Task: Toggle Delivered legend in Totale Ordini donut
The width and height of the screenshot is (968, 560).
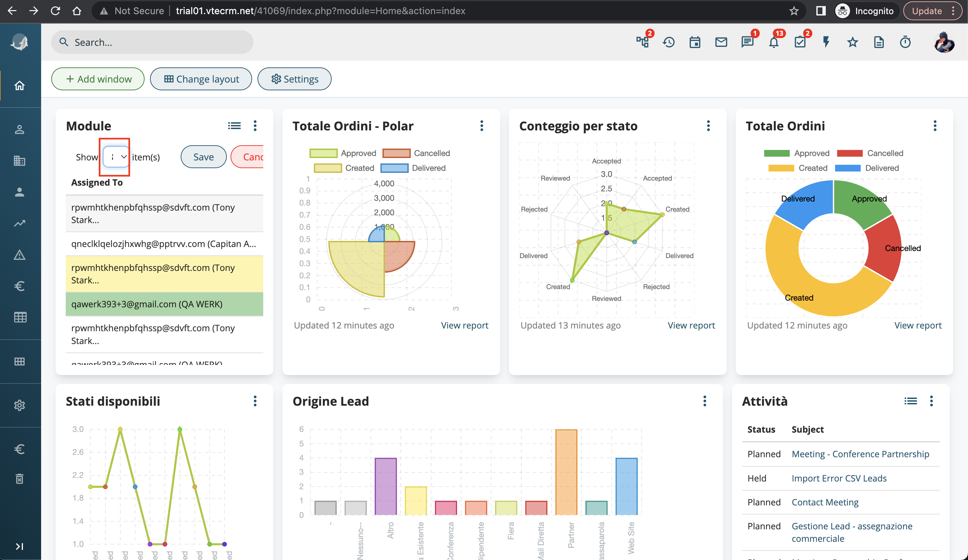Action: tap(867, 168)
